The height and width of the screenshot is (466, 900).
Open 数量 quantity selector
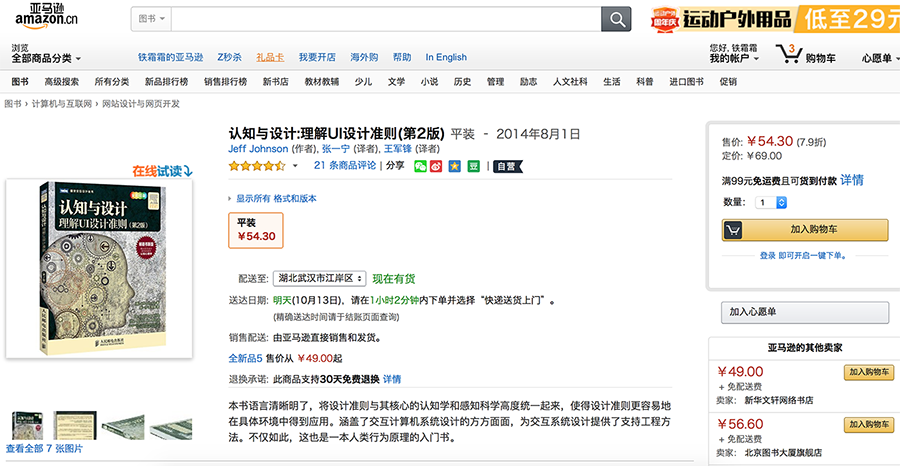point(771,203)
